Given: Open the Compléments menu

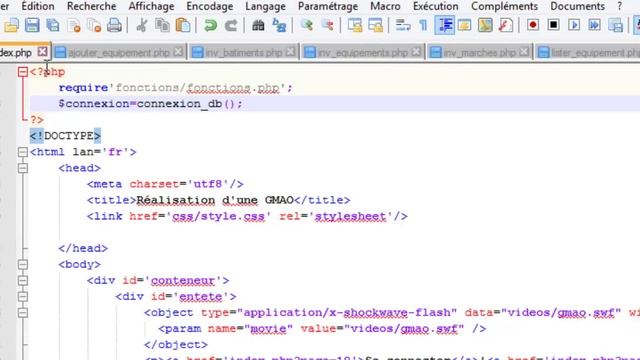Looking at the screenshot, I should (x=504, y=6).
